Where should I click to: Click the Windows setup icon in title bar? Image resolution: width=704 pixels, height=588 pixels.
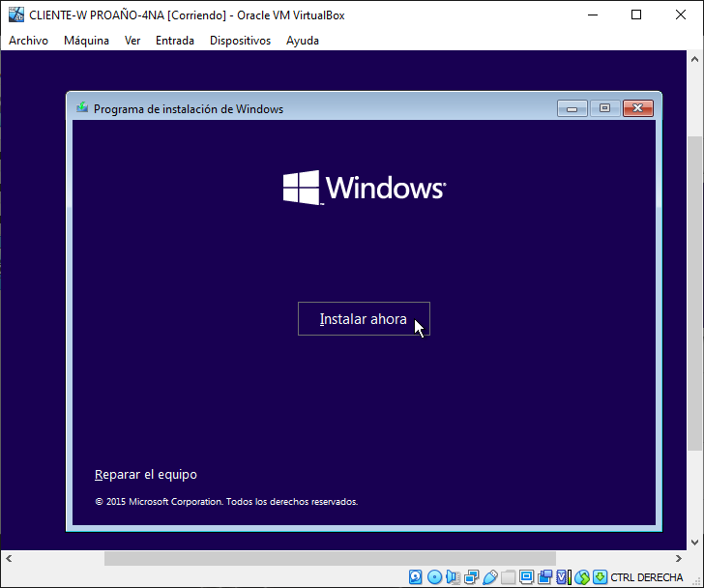click(x=82, y=107)
